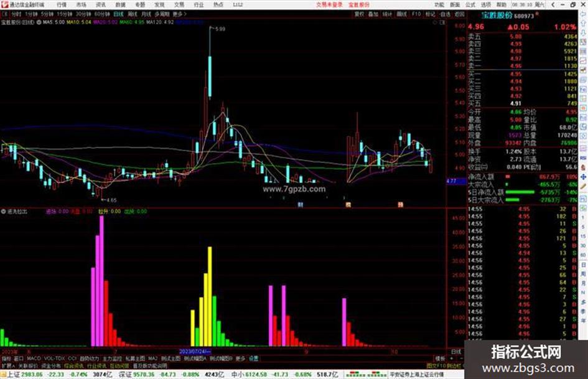Click the 上证 index status entry
The height and width of the screenshot is (379, 588).
tap(59, 375)
